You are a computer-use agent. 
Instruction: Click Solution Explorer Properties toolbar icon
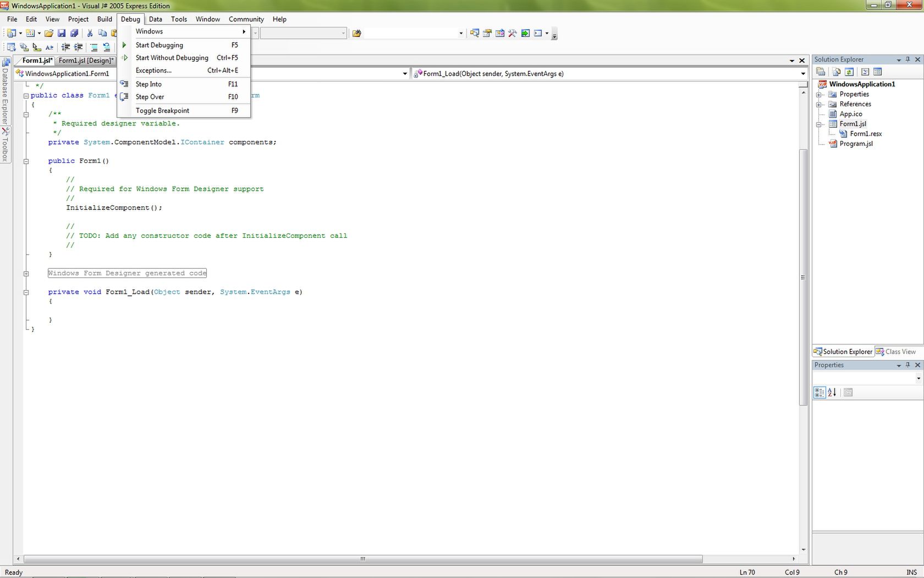point(821,72)
